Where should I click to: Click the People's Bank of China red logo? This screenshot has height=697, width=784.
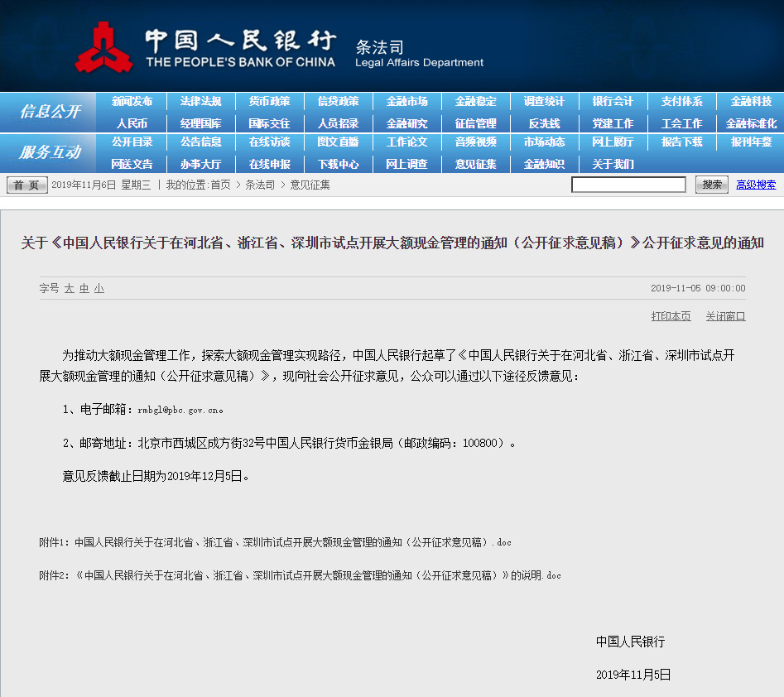coord(103,47)
